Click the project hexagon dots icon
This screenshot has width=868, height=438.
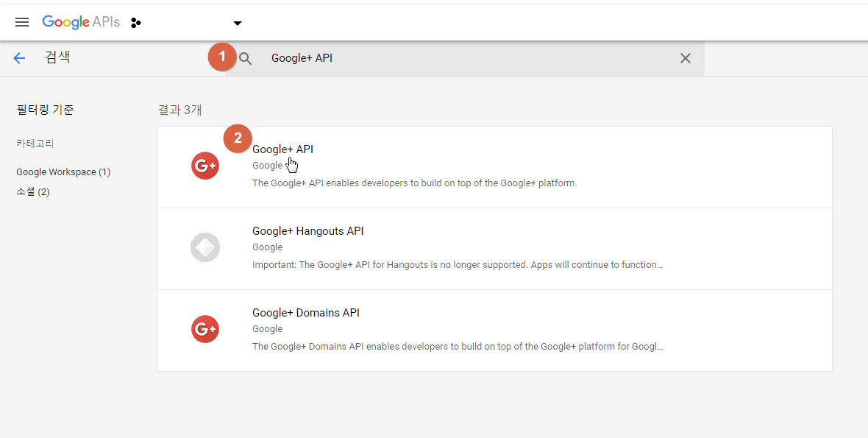135,23
